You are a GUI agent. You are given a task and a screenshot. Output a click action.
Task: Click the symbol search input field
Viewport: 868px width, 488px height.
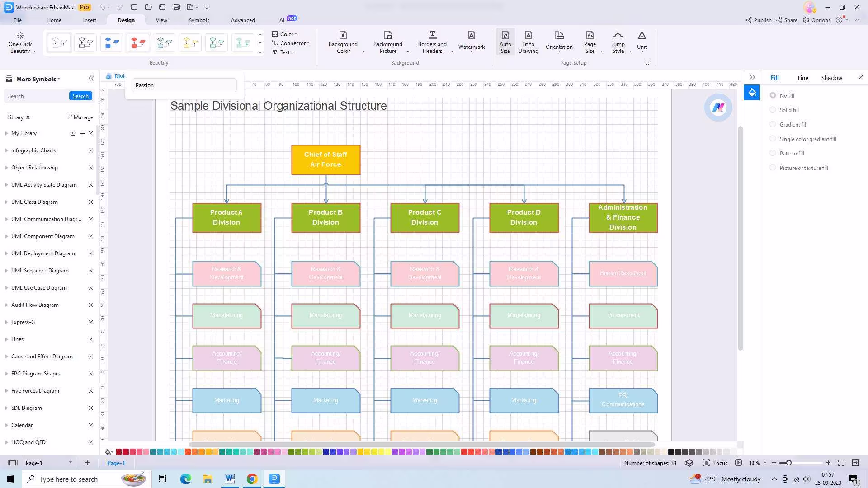36,96
